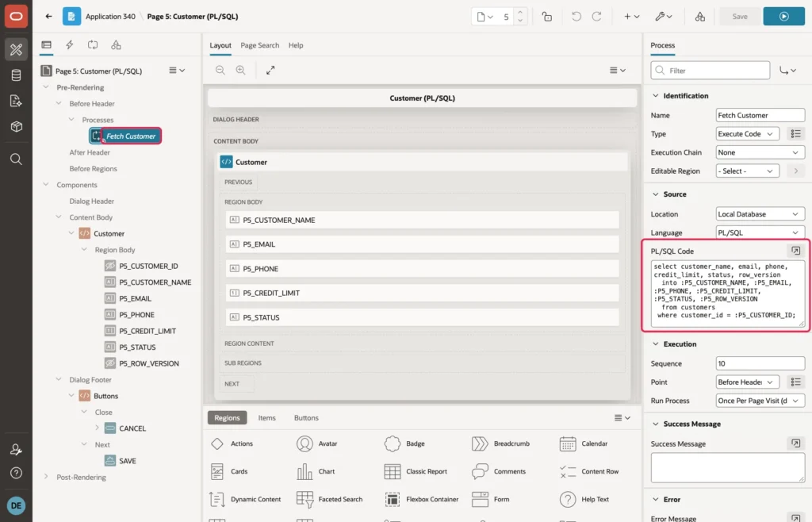Open the administration user icon
The width and height of the screenshot is (812, 522).
point(16,450)
